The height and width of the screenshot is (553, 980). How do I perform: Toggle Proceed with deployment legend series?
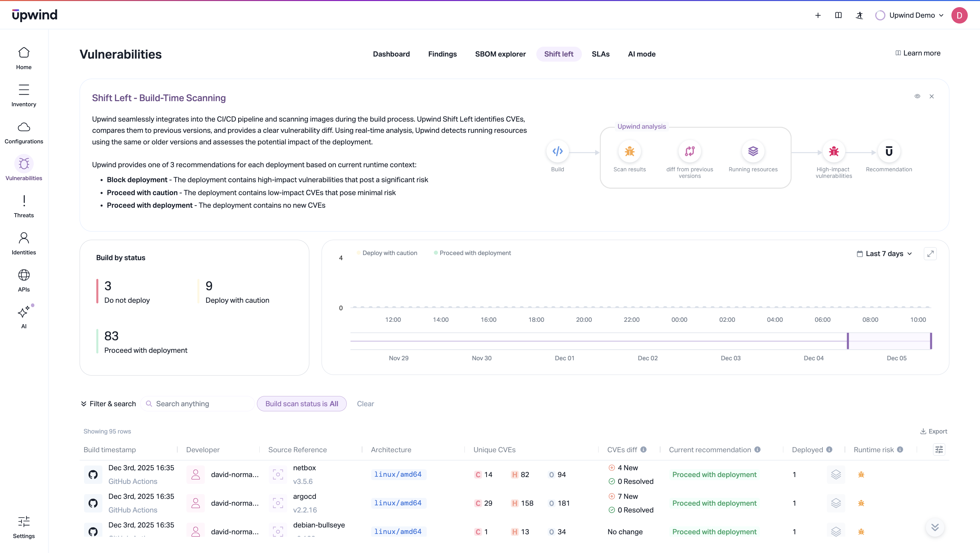tap(474, 253)
